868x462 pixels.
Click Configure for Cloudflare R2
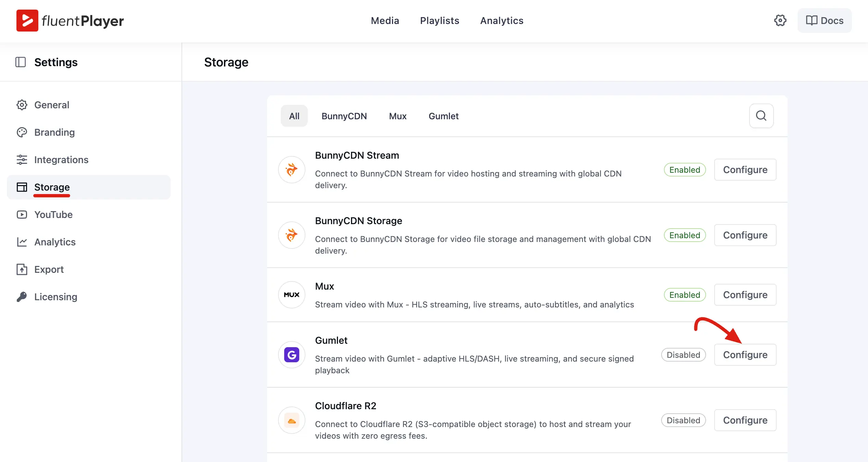point(745,420)
